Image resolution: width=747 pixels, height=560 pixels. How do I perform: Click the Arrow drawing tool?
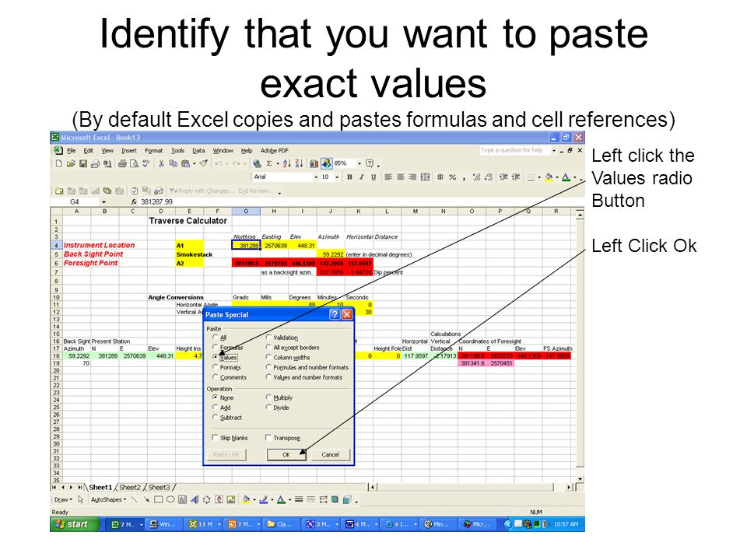coord(147,499)
